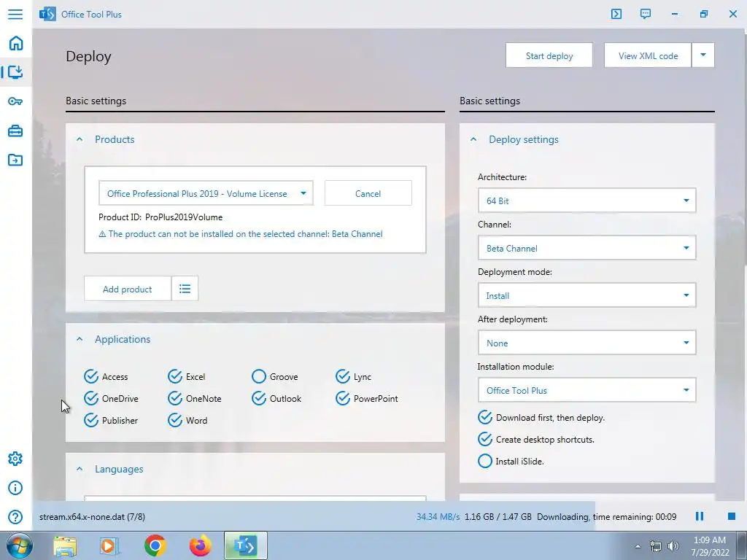Click the Beta Channel warning message
The image size is (747, 560).
tap(241, 234)
